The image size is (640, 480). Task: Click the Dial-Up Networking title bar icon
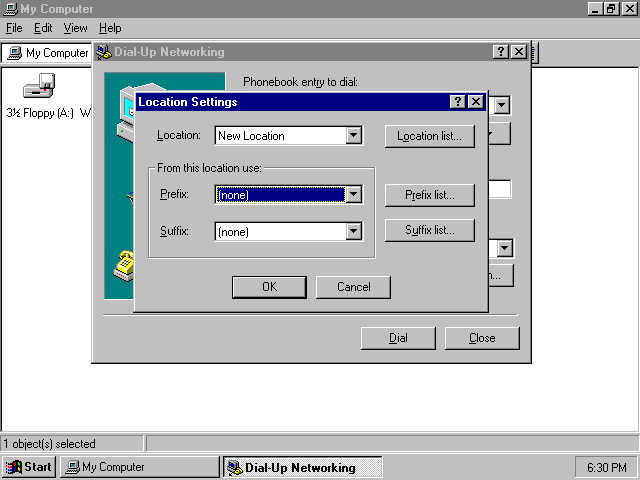(x=104, y=52)
